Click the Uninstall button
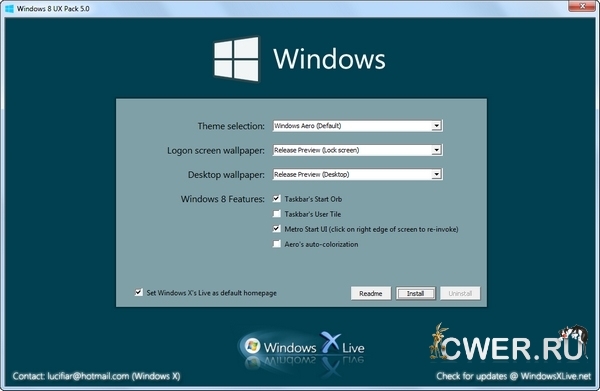Screen dimensions: 600x391 (460, 293)
